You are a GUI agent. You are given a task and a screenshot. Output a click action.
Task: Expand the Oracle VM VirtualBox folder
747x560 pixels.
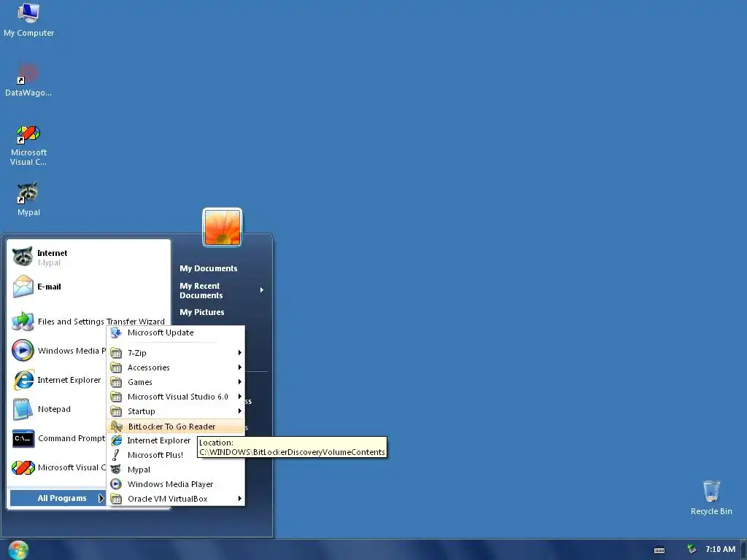(x=176, y=499)
